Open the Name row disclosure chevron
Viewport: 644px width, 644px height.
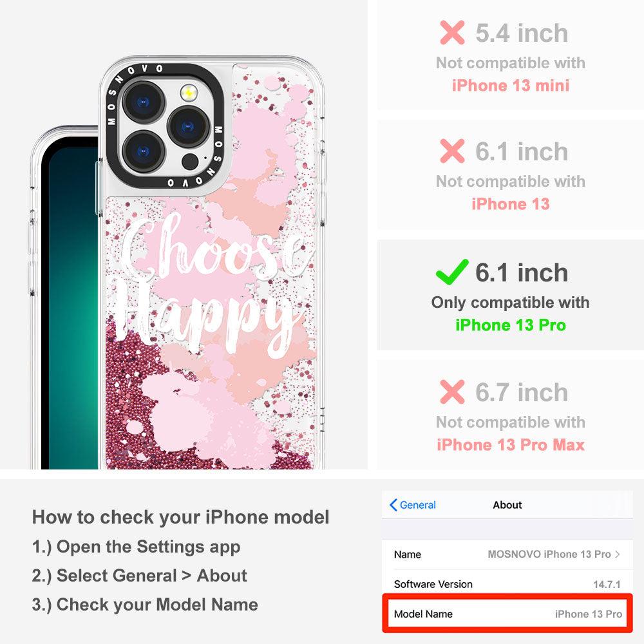click(618, 554)
